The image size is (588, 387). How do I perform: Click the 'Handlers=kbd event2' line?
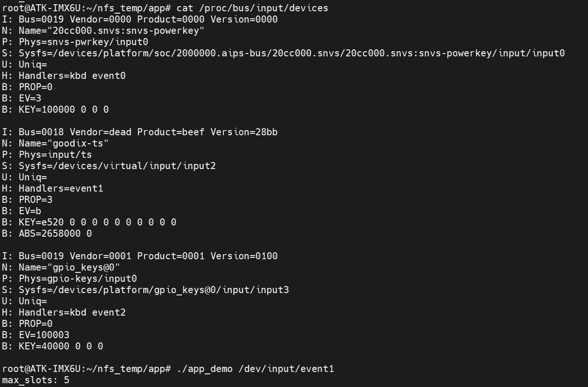[72, 312]
